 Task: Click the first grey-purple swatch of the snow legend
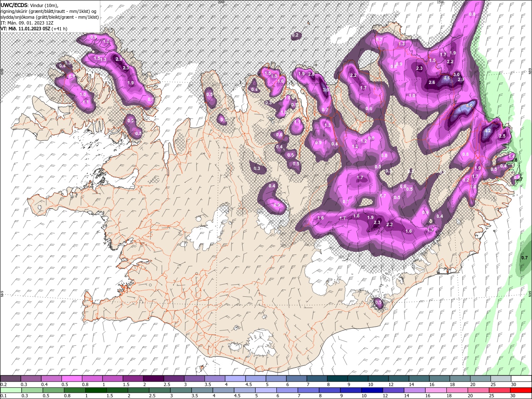coord(10,379)
